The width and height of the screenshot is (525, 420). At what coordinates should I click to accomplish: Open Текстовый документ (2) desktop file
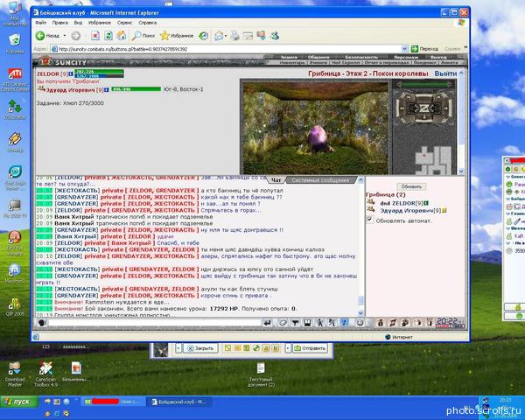tap(261, 374)
